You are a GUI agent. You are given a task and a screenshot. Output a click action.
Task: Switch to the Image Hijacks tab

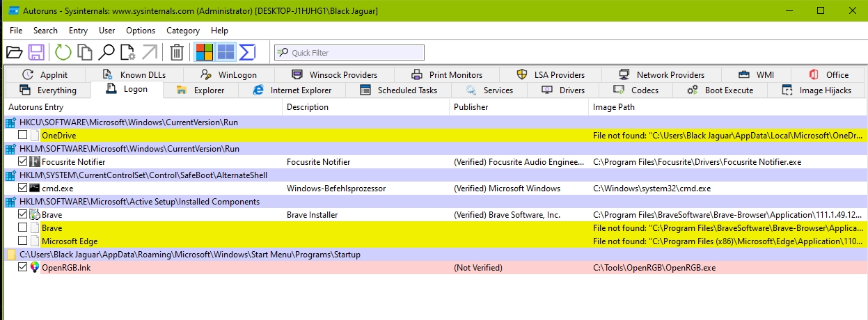pos(816,90)
